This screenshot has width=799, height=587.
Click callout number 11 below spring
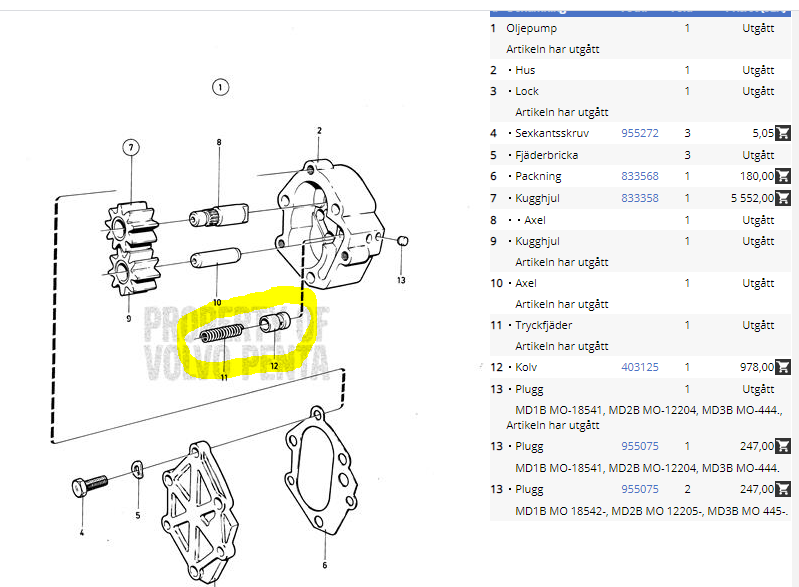tap(224, 377)
